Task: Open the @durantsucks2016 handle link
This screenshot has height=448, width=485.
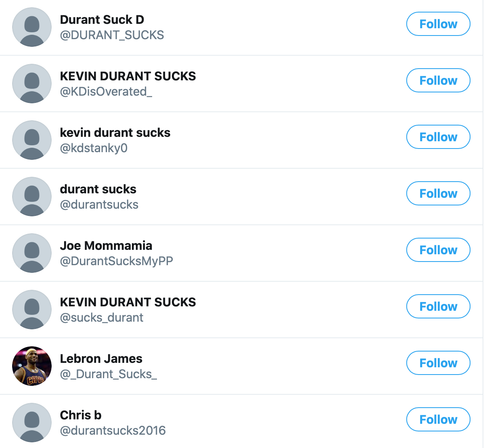Action: (113, 431)
